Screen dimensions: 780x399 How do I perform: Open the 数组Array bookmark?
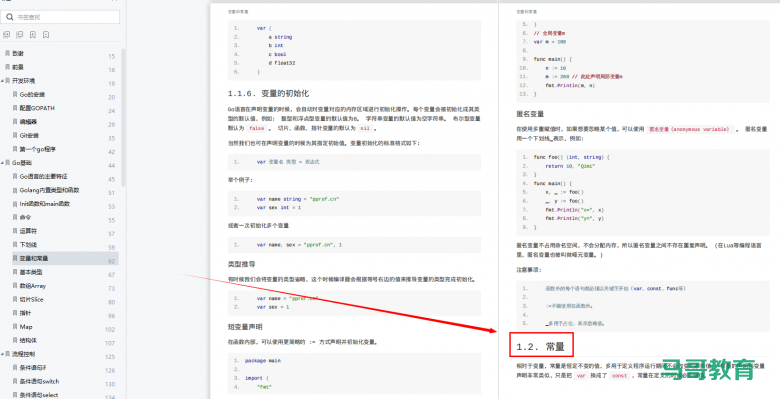(33, 286)
